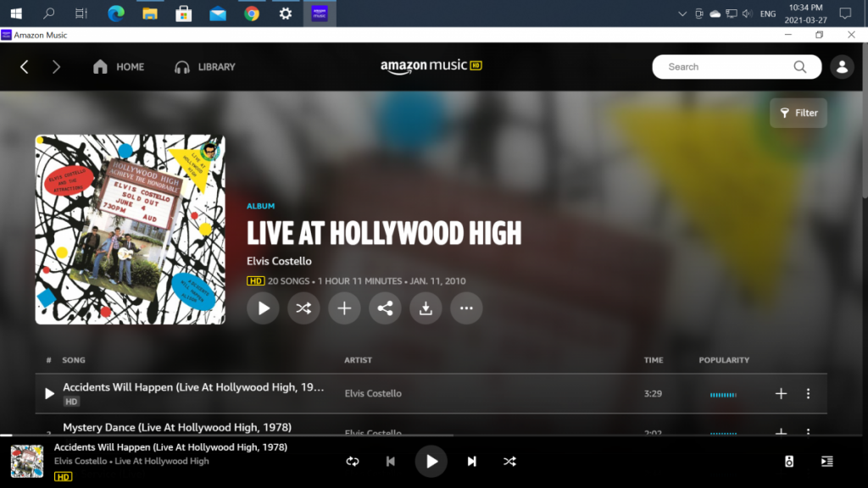Open Microsoft Store from taskbar
Image resolution: width=868 pixels, height=488 pixels.
click(x=184, y=14)
